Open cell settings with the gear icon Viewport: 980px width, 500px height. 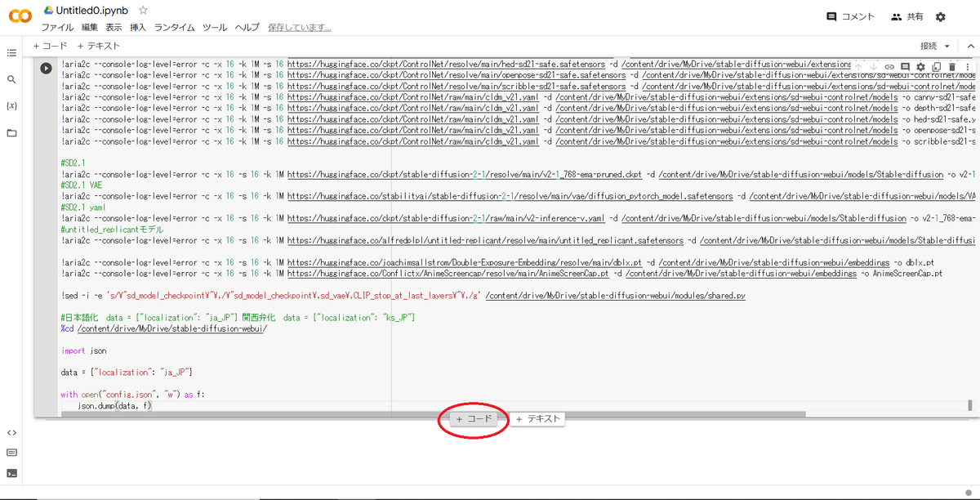(x=921, y=67)
